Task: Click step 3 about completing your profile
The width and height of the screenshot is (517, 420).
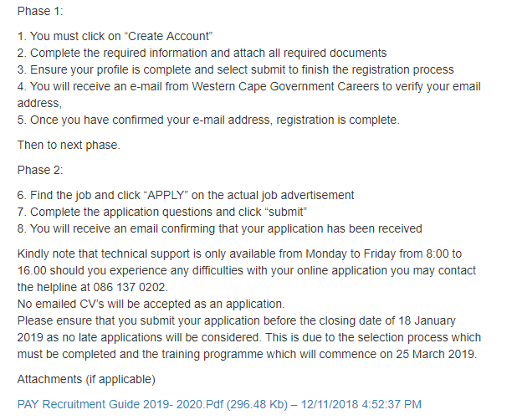Action: click(x=235, y=69)
